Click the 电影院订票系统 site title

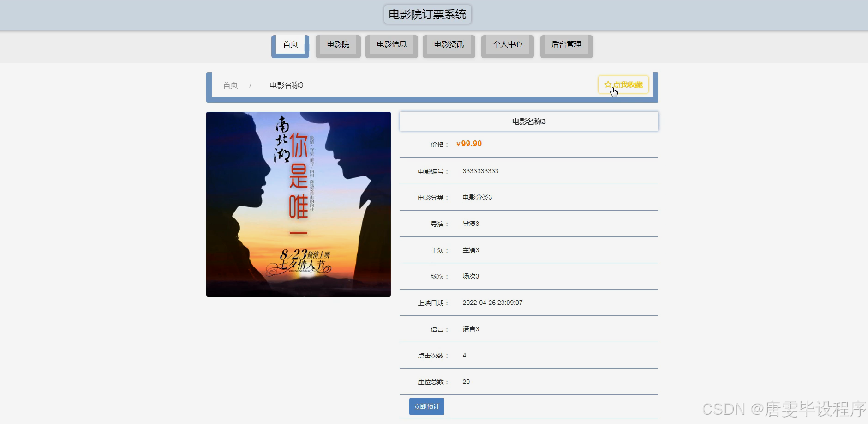click(x=427, y=14)
